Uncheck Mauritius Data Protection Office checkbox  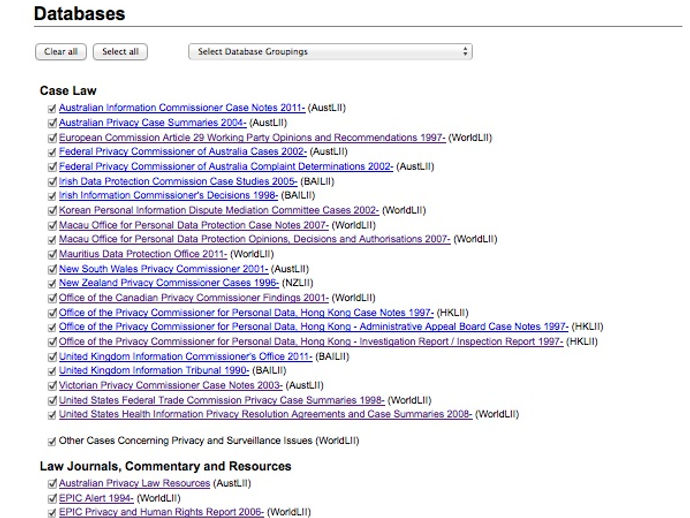(52, 254)
